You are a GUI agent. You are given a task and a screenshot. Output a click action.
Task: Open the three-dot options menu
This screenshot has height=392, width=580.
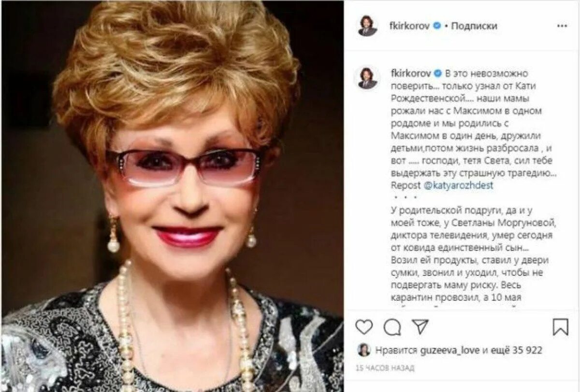[562, 26]
